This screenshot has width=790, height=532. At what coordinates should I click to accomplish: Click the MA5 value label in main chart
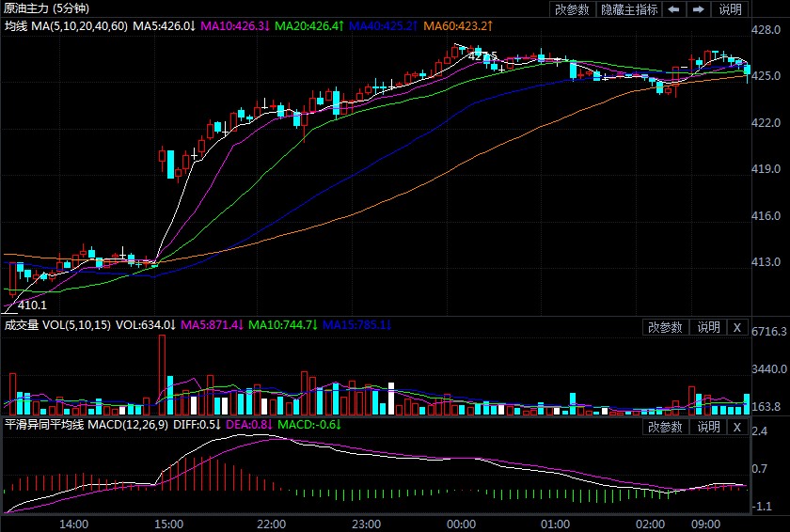click(165, 25)
